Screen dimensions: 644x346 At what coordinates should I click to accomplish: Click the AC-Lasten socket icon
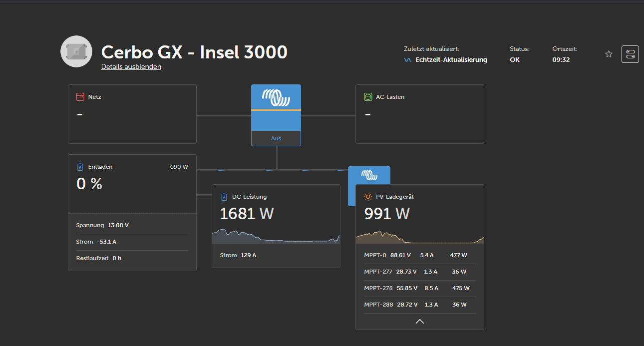[368, 97]
